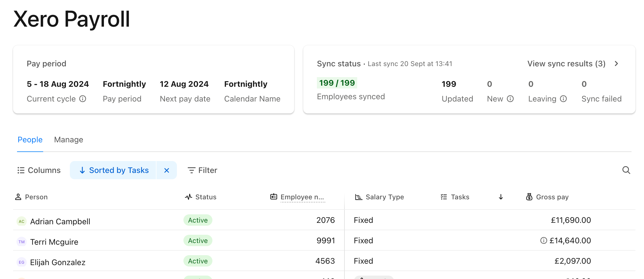The width and height of the screenshot is (644, 279).
Task: Click the Status column header
Action: (200, 197)
